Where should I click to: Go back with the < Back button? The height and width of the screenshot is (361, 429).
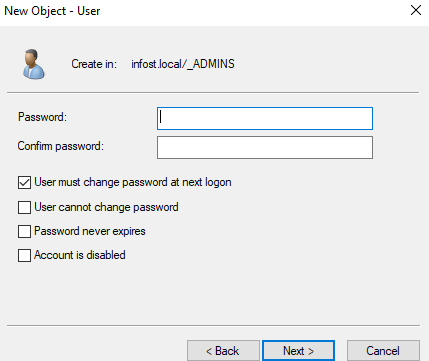pos(223,351)
